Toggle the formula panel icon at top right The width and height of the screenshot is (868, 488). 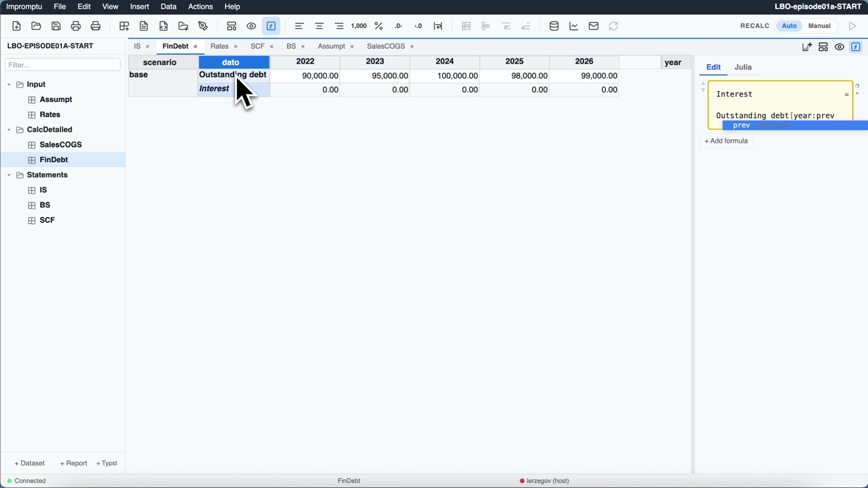coord(856,47)
